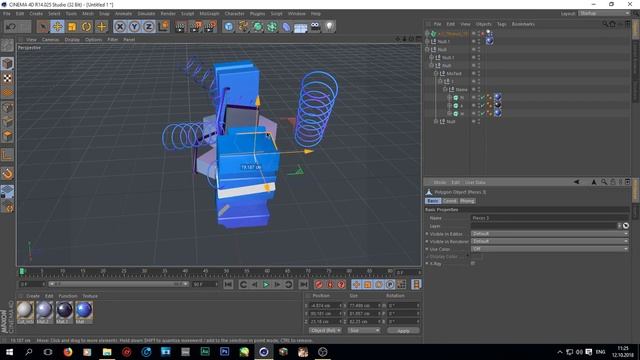Click the Undo arrow in the top toolbar
The image size is (640, 360).
pyautogui.click(x=11, y=27)
